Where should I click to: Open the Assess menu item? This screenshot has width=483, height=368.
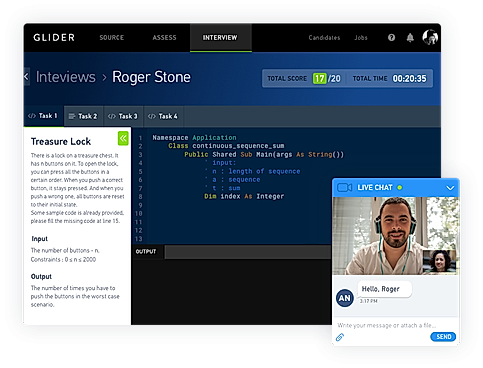click(x=164, y=38)
